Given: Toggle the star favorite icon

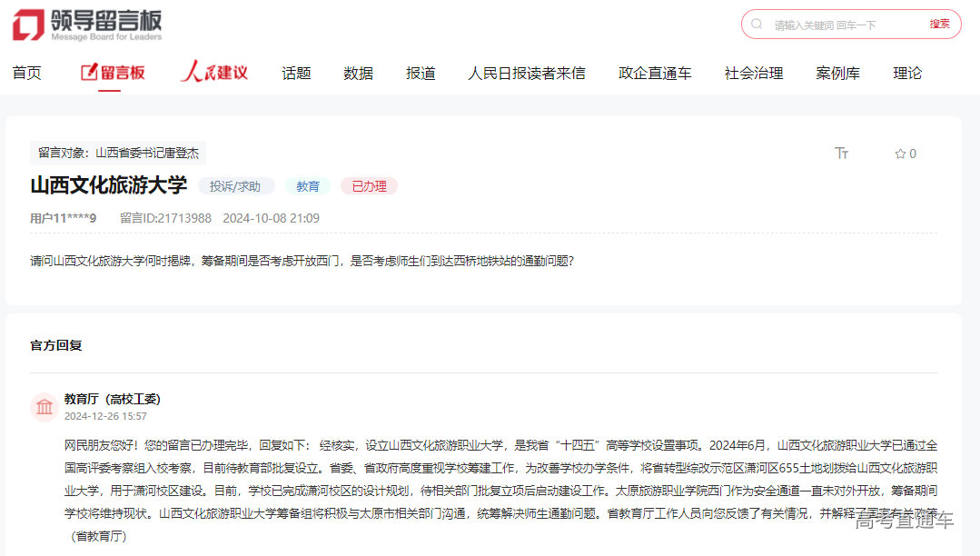Looking at the screenshot, I should click(x=897, y=154).
